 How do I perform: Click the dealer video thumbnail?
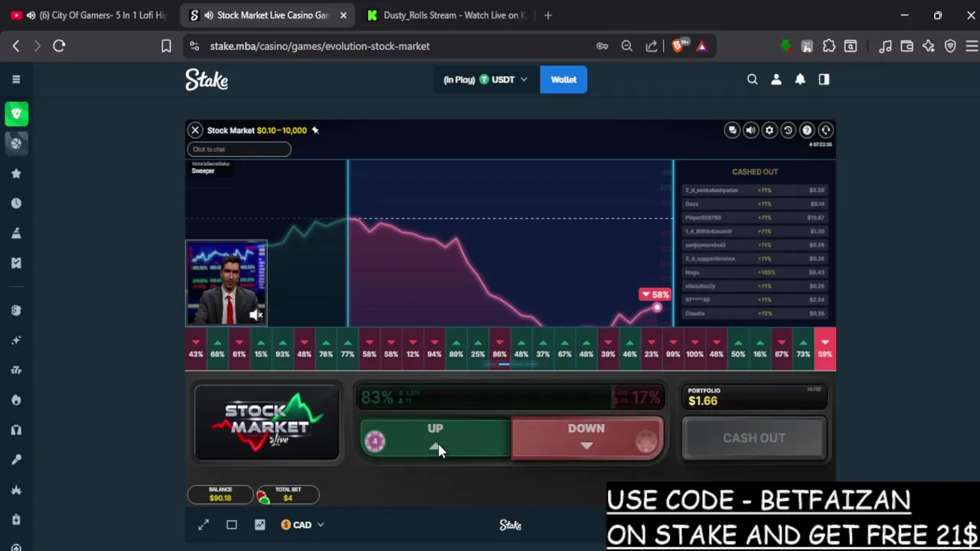[227, 283]
